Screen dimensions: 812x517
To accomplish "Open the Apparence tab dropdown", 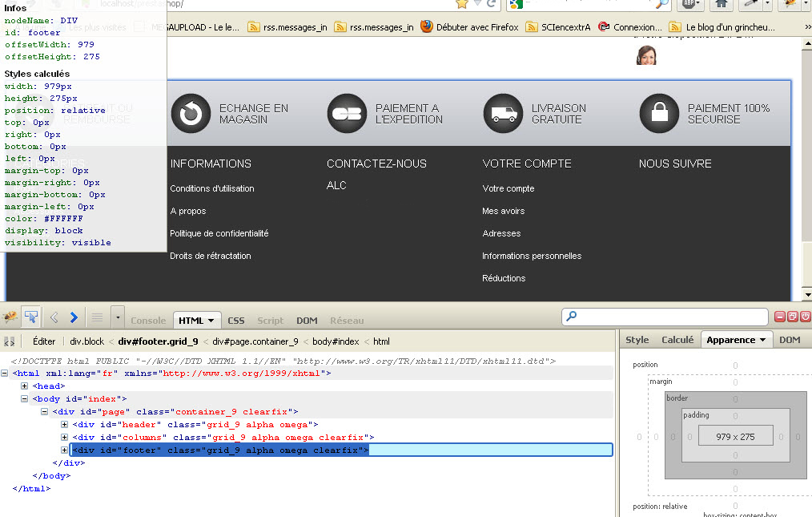I will pos(763,340).
